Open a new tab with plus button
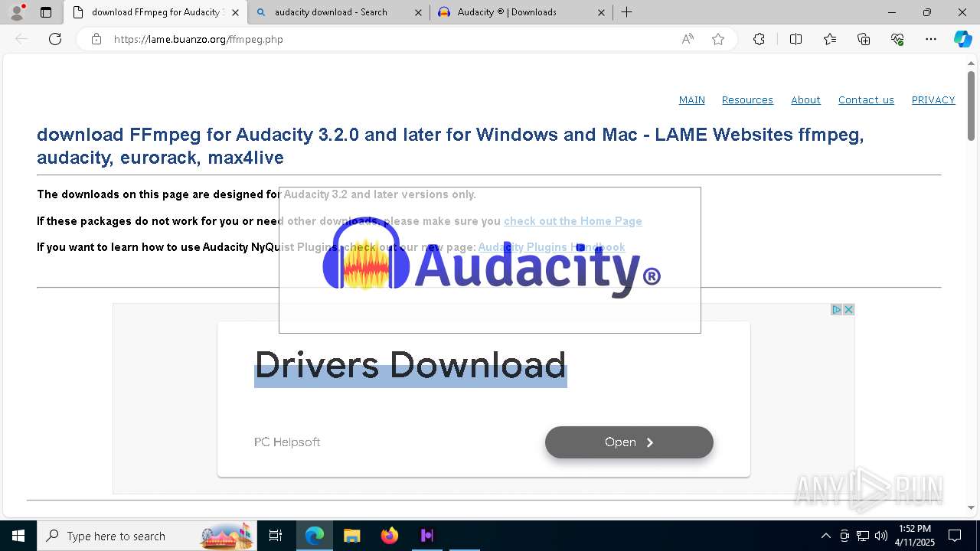Viewport: 980px width, 551px height. (x=626, y=12)
